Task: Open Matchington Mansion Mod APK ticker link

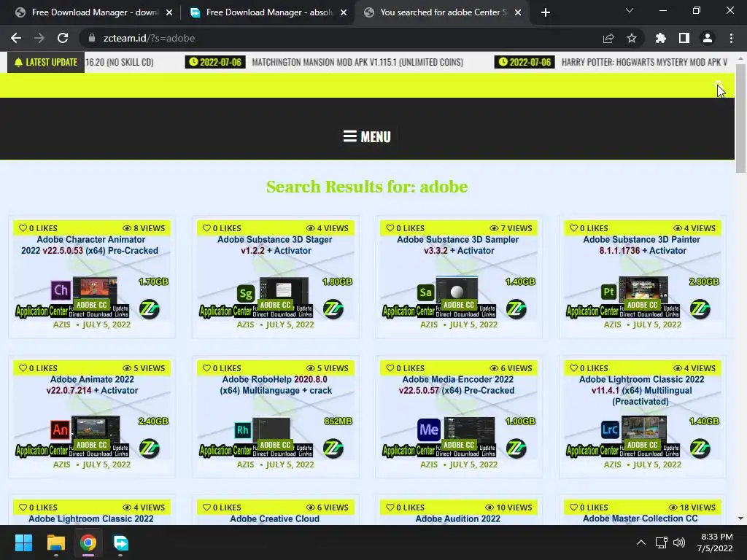Action: click(x=357, y=63)
